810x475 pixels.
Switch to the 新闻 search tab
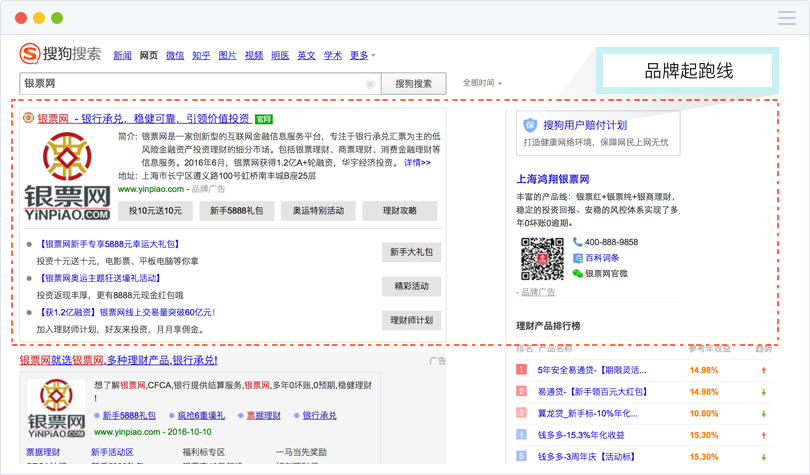click(x=122, y=56)
